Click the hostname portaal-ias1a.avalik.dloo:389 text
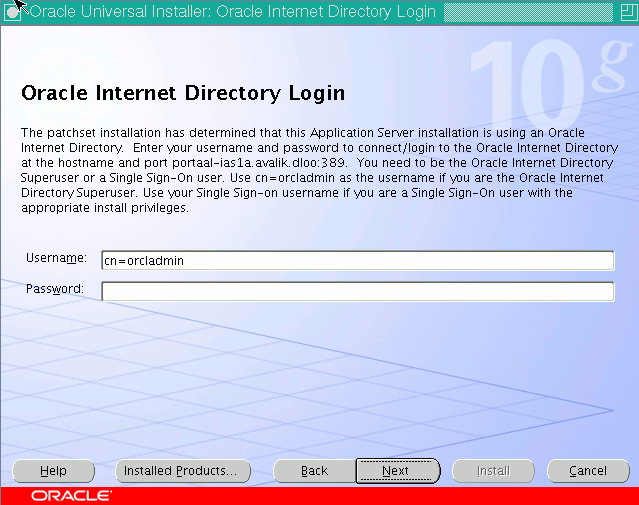 (x=258, y=163)
